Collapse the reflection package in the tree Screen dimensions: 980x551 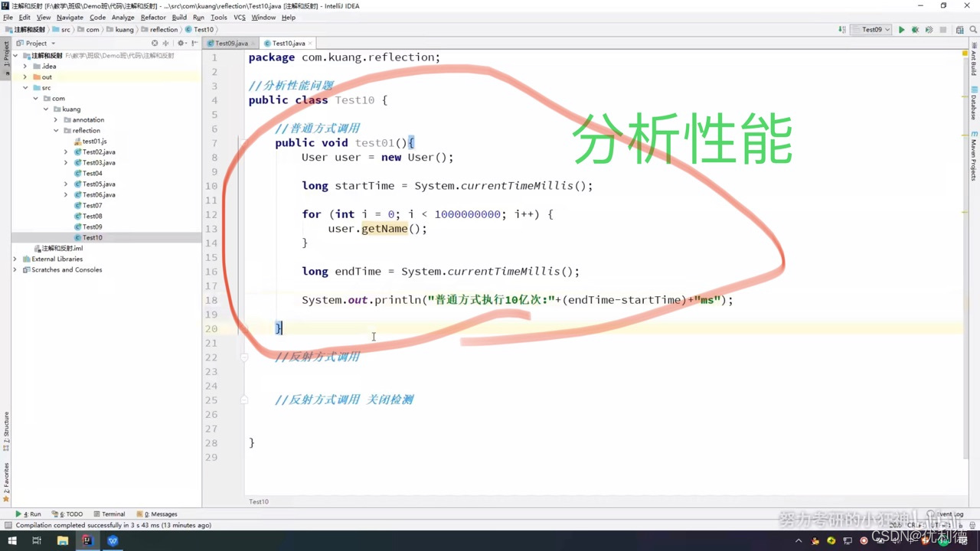pyautogui.click(x=55, y=130)
